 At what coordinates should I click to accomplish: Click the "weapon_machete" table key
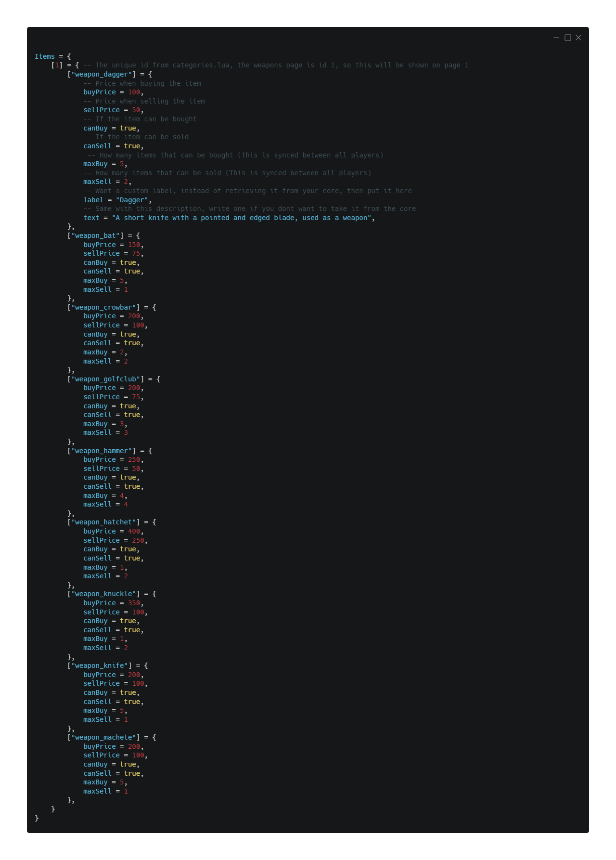[103, 737]
